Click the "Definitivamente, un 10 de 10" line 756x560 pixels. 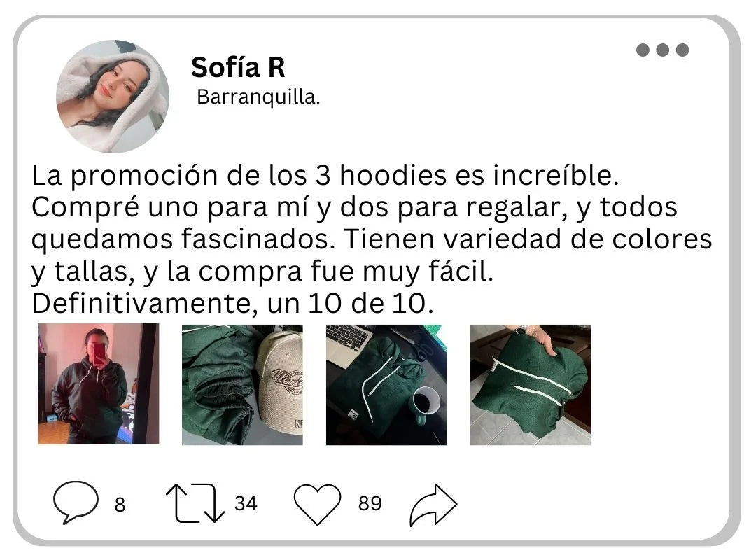(x=232, y=303)
